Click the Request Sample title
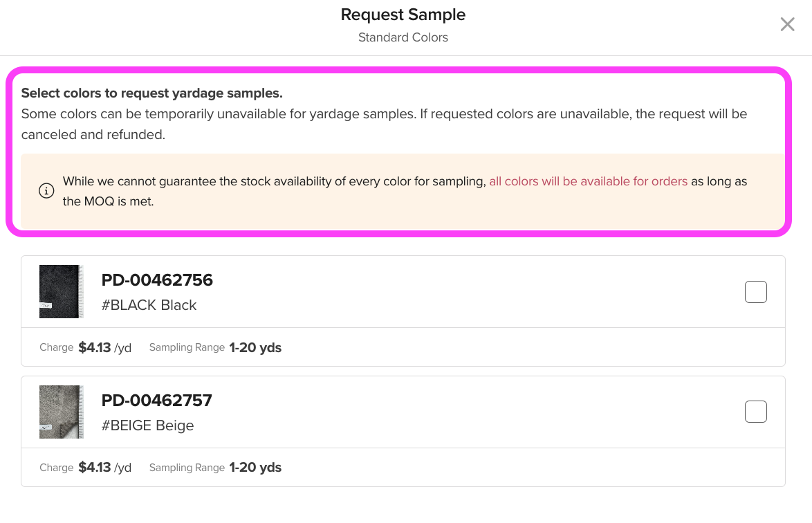The image size is (812, 523). click(403, 15)
